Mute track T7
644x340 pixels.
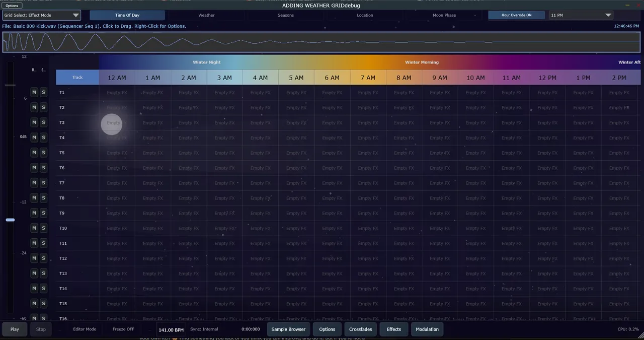[34, 183]
